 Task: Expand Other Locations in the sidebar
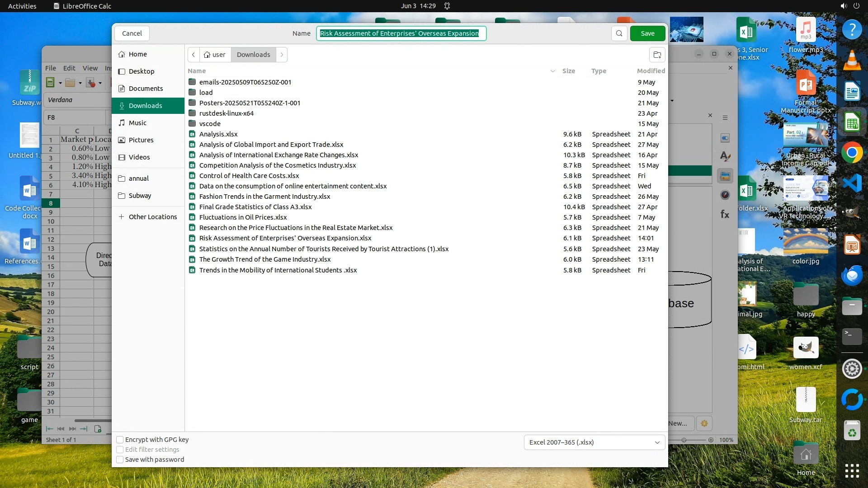pos(152,217)
